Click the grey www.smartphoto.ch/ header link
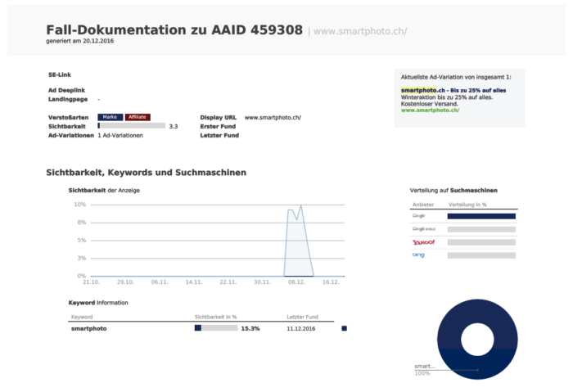The image size is (573, 392). 360,31
